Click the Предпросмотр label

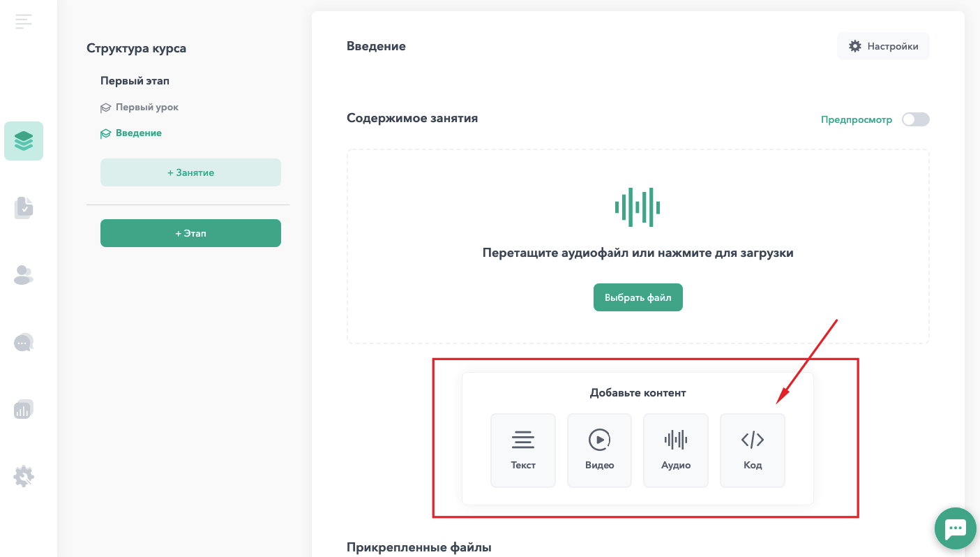coord(857,120)
